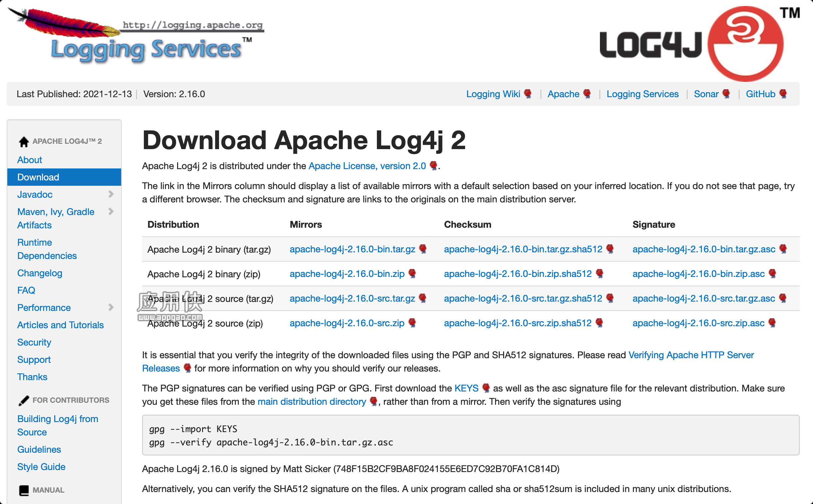Open the Apache header link

point(563,94)
